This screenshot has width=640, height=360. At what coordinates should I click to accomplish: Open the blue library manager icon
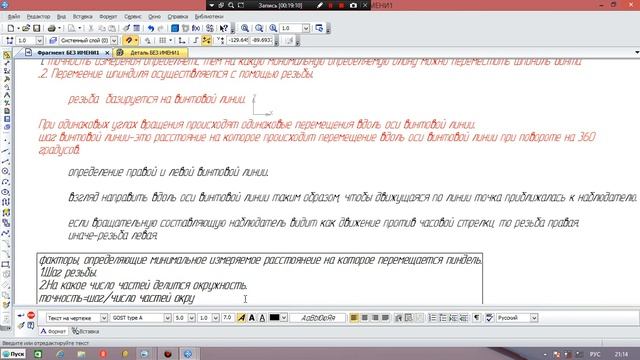[175, 28]
